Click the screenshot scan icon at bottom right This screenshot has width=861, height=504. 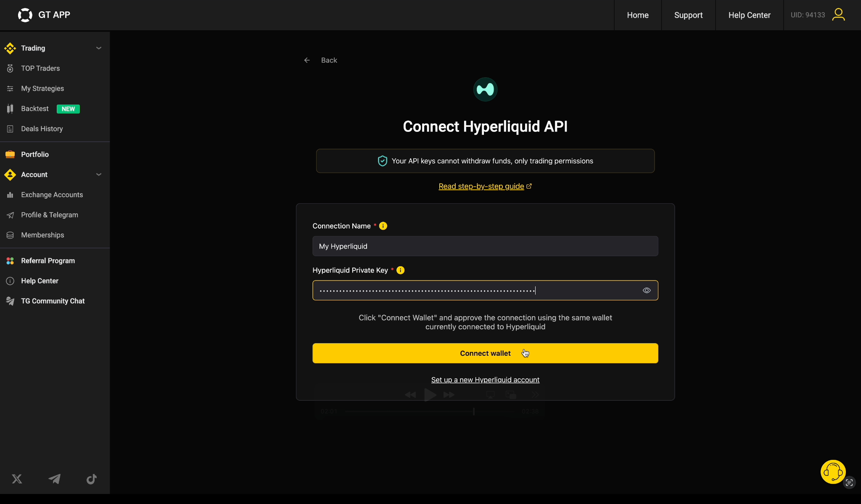849,482
